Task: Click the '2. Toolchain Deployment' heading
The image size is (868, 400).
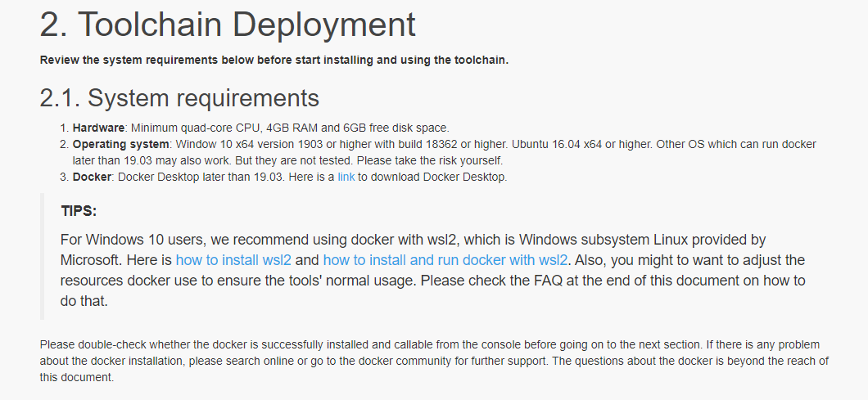Action: (x=228, y=26)
